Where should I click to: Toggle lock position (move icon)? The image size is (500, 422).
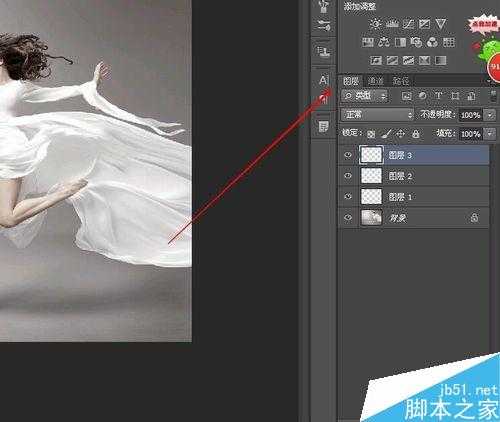(401, 134)
